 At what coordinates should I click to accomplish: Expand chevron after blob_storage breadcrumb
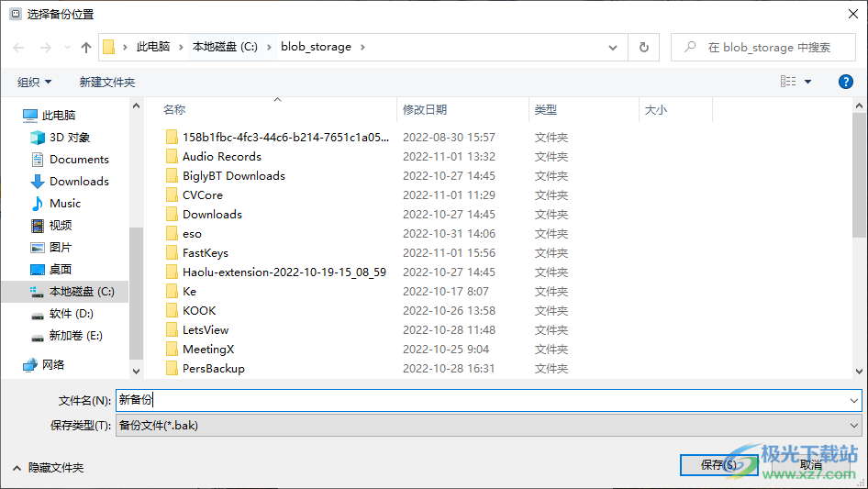pyautogui.click(x=362, y=47)
